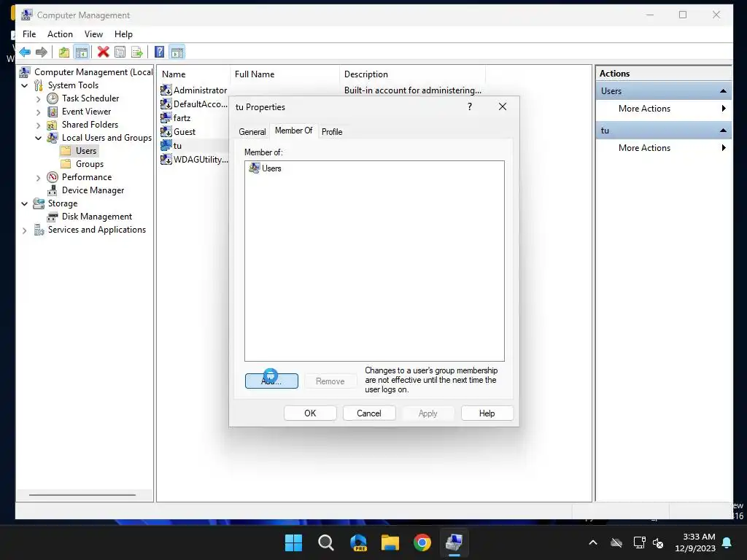This screenshot has width=747, height=560.
Task: Click the red Delete toolbar icon
Action: (x=103, y=52)
